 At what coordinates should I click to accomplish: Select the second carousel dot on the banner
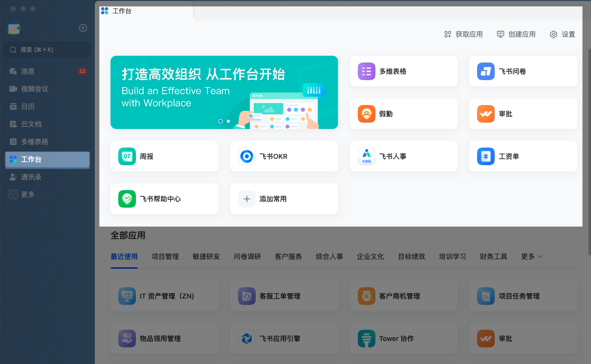pyautogui.click(x=228, y=121)
